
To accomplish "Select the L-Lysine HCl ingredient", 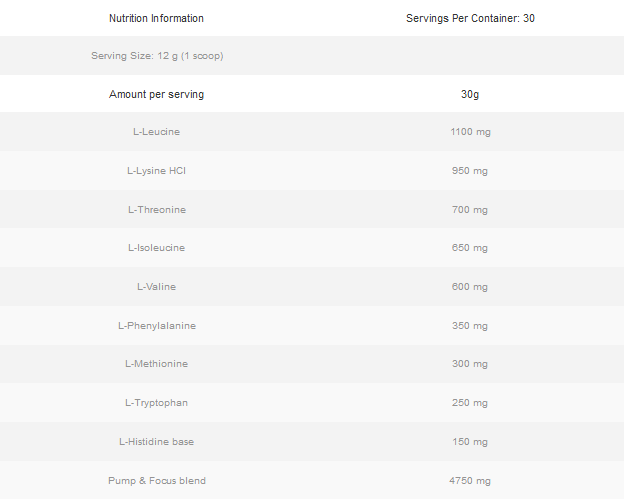I will 156,171.
